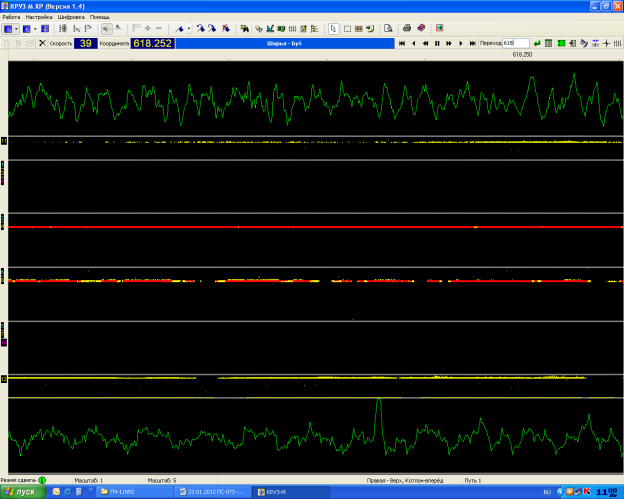
Task: Open dropdown arrow next to first blue toolbar icon
Action: click(x=18, y=28)
